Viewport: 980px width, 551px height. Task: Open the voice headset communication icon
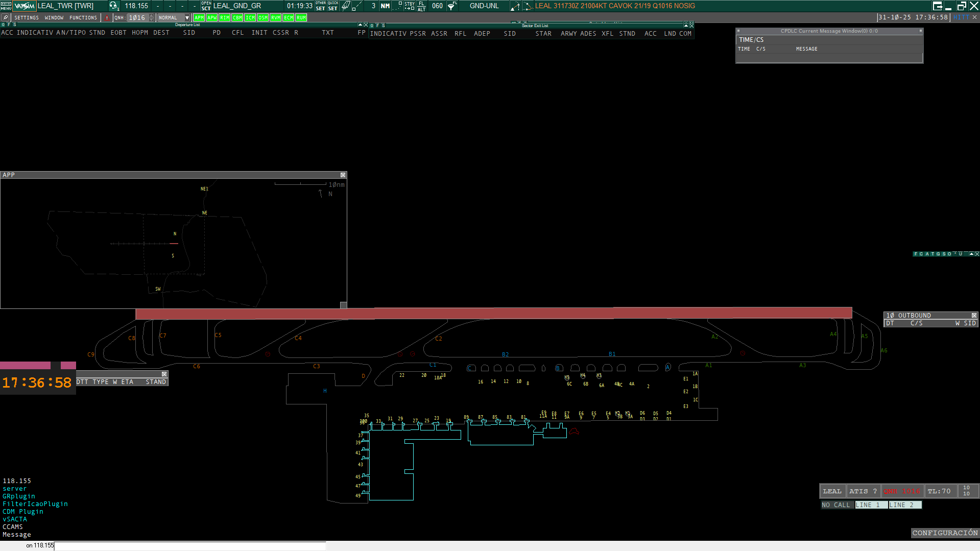[113, 6]
